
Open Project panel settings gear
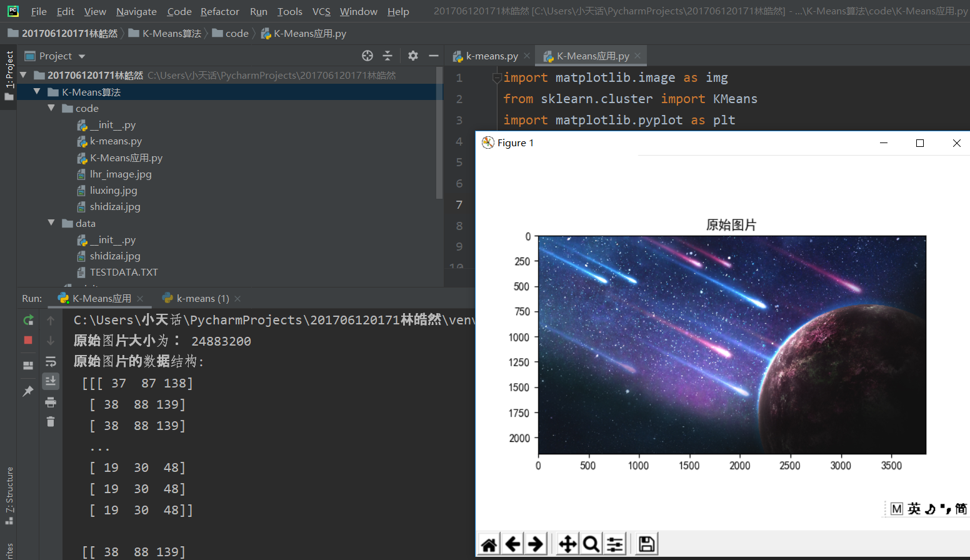click(x=413, y=56)
